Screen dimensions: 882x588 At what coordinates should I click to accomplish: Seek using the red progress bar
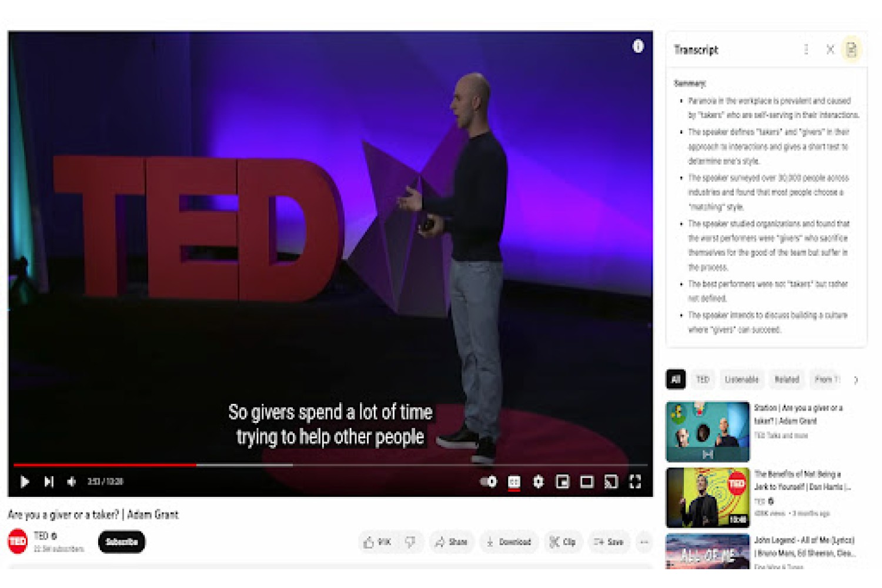(105, 465)
